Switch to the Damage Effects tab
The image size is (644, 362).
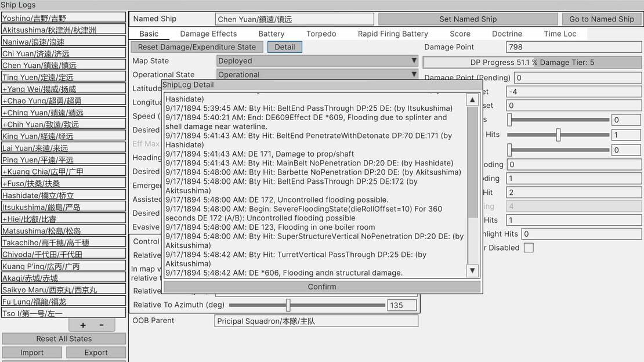(208, 34)
